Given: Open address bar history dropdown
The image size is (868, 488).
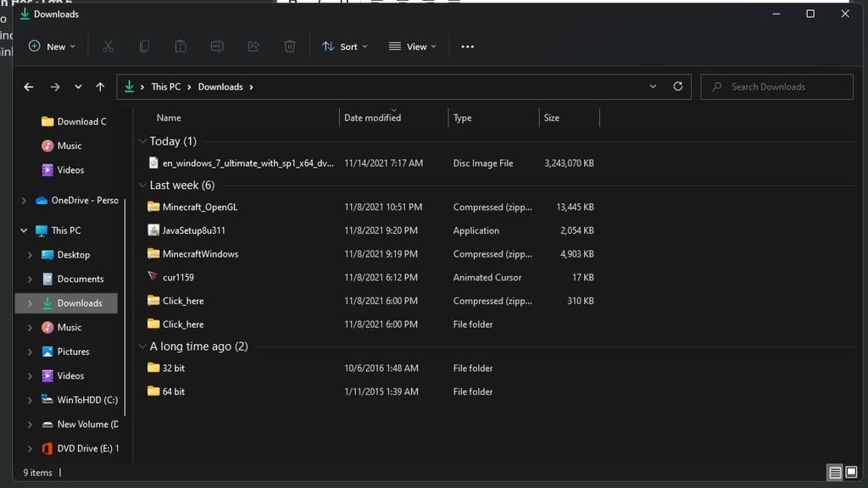Looking at the screenshot, I should click(x=654, y=86).
